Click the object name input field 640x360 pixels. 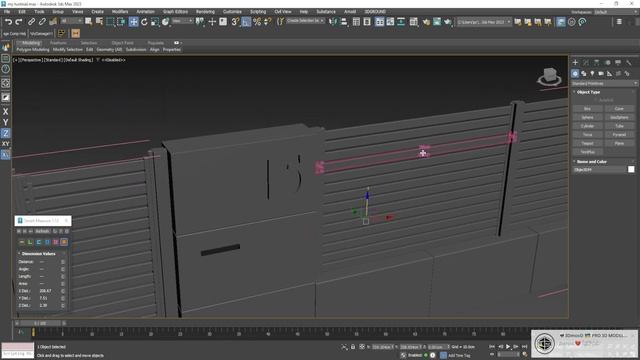click(x=599, y=169)
